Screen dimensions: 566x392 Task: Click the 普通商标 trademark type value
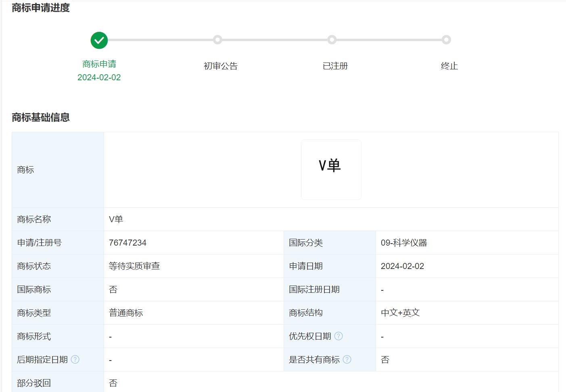pyautogui.click(x=126, y=313)
